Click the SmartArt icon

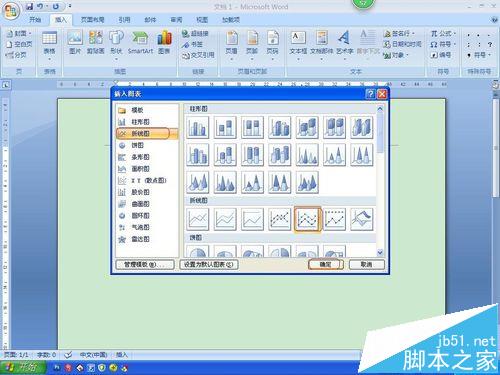[140, 42]
